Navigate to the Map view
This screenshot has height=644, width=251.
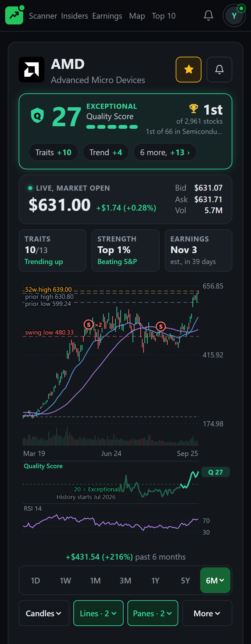pos(137,16)
